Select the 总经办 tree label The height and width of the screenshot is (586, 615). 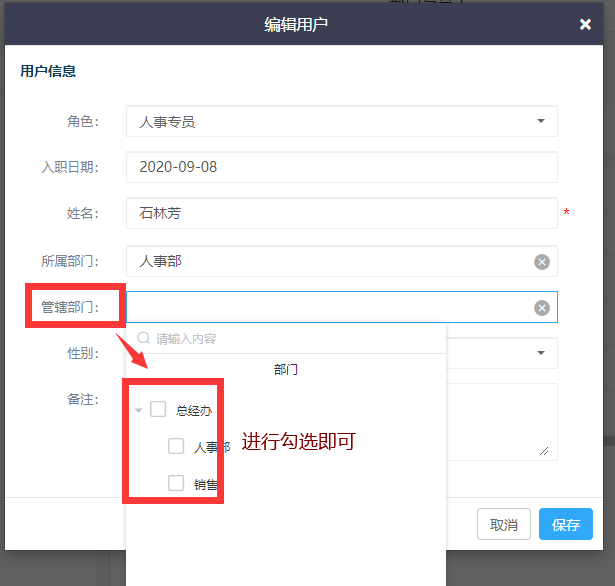194,411
